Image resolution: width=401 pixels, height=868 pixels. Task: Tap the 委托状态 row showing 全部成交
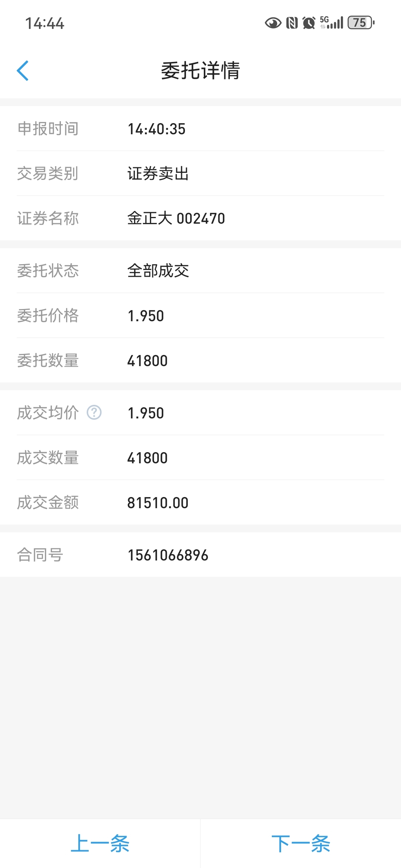coord(200,271)
